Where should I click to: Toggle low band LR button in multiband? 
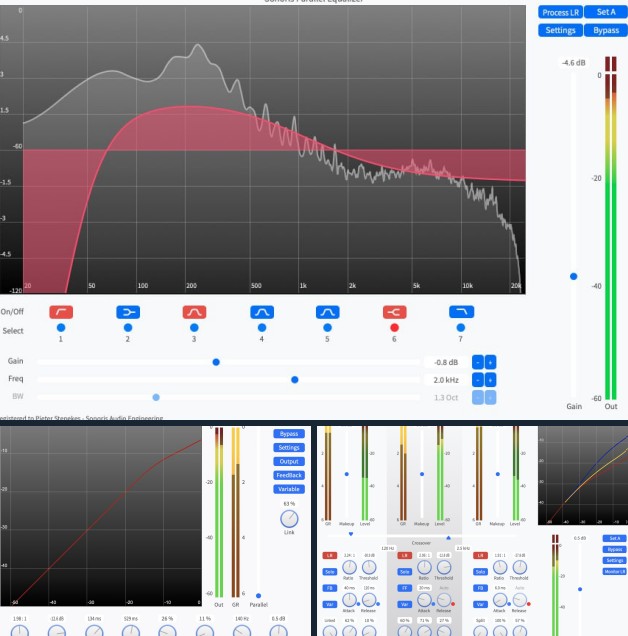(329, 555)
